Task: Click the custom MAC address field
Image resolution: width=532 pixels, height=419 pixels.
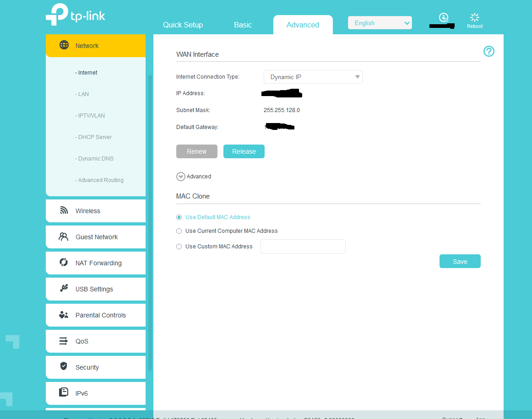Action: pos(303,247)
